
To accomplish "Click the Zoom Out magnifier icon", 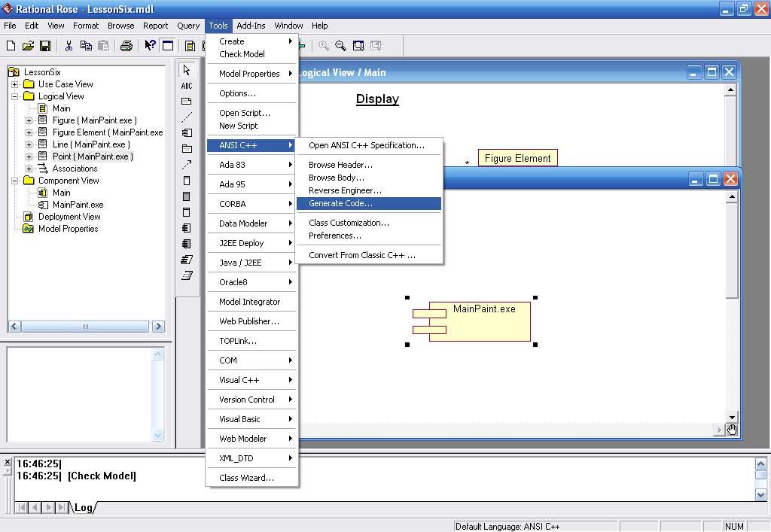I will tap(340, 46).
